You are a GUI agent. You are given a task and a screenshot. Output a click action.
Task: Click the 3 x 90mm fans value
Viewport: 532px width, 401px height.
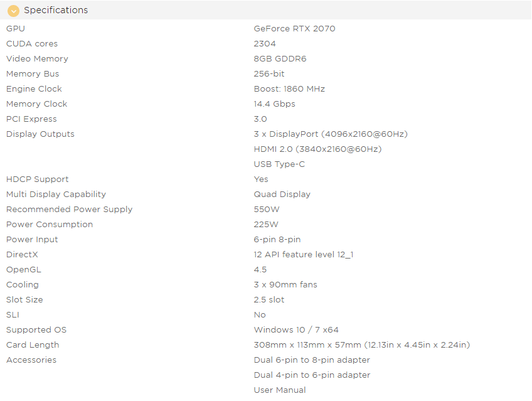(285, 285)
